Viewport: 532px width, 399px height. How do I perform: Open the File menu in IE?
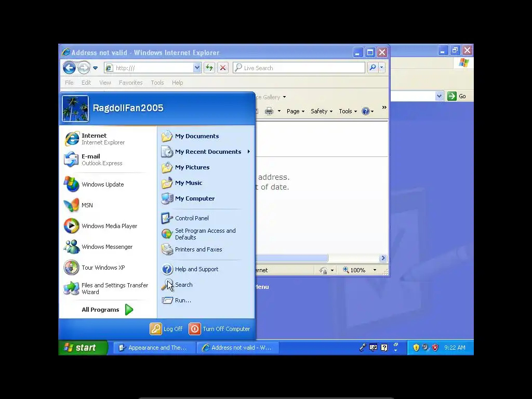tap(69, 83)
